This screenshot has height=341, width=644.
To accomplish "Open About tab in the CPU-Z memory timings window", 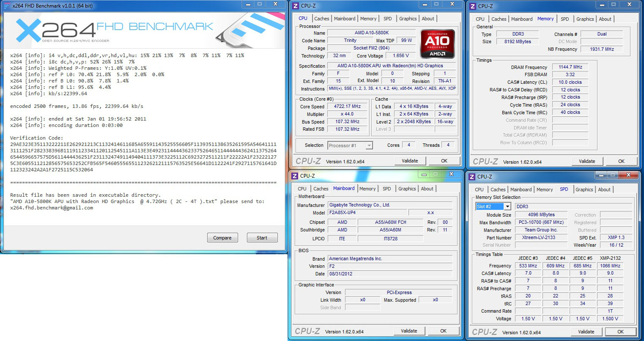I will click(x=605, y=19).
